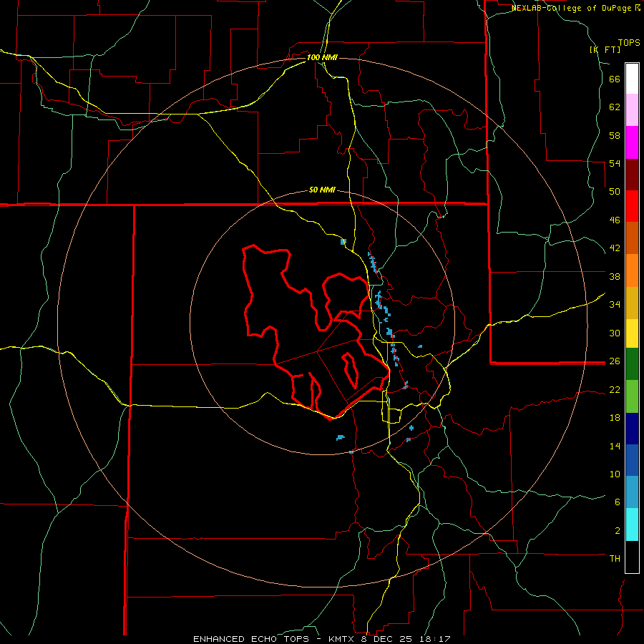This screenshot has width=644, height=644.
Task: Choose the burnt orange-brown legend swatch
Action: (x=632, y=238)
